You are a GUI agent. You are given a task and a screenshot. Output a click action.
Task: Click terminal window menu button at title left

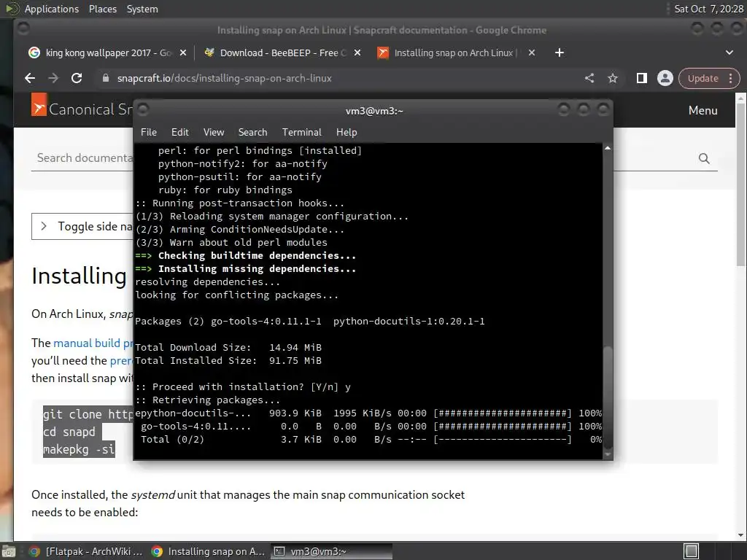pos(144,110)
